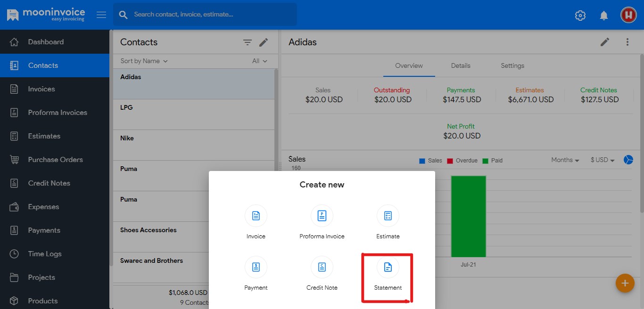Image resolution: width=644 pixels, height=309 pixels.
Task: Click the search input field
Action: [x=205, y=15]
